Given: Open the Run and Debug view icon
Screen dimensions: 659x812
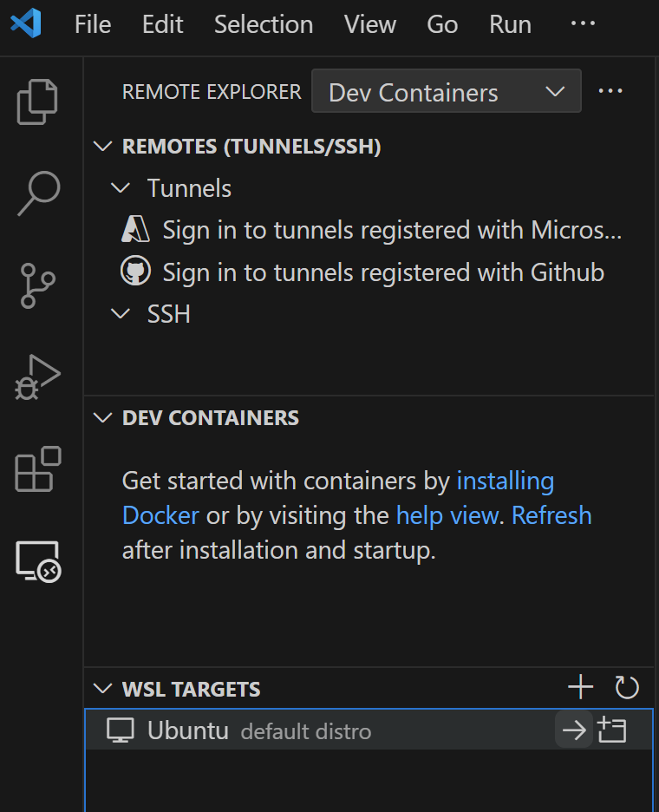Looking at the screenshot, I should (x=37, y=377).
